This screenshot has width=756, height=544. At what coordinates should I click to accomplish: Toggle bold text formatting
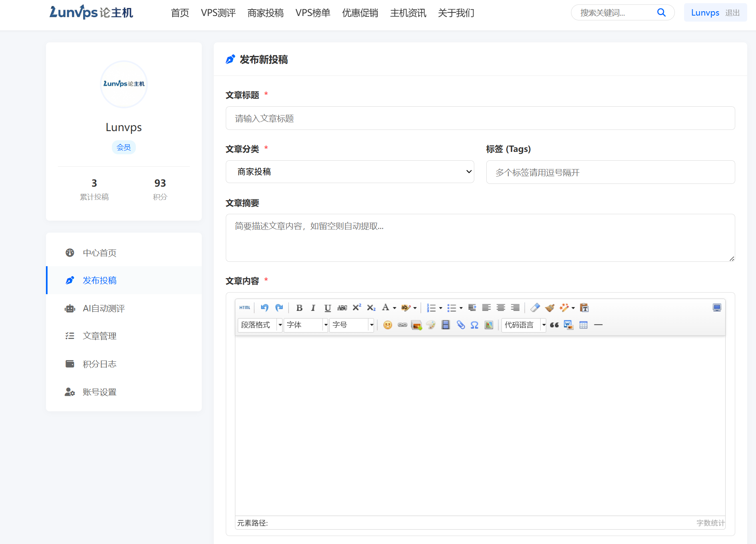click(299, 308)
